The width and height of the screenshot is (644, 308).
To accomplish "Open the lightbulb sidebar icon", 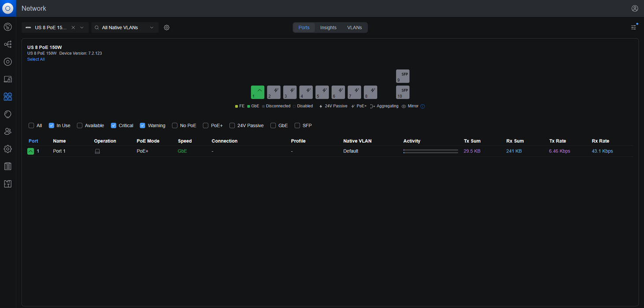I will 8,114.
